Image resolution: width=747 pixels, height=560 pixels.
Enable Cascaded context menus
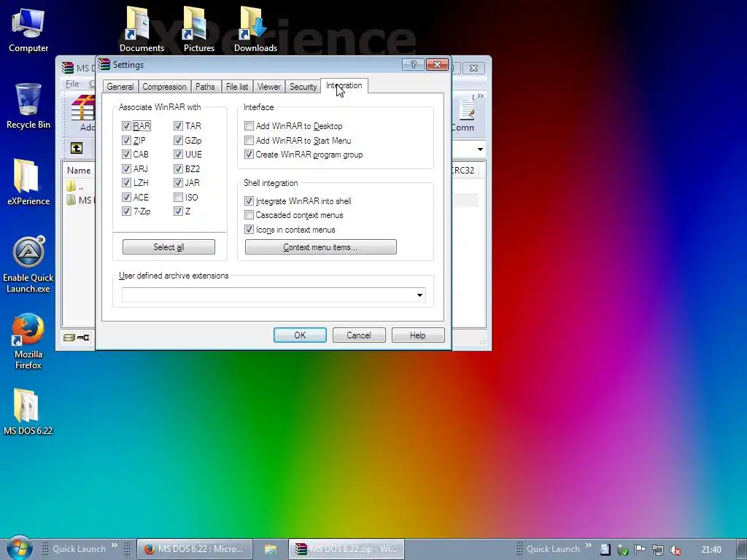tap(249, 215)
